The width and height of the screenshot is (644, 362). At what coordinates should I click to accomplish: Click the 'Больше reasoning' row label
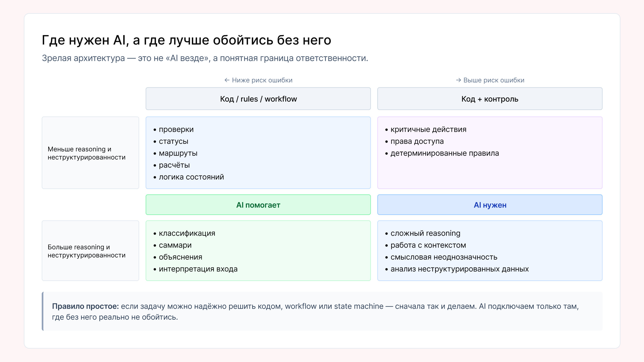[86, 251]
